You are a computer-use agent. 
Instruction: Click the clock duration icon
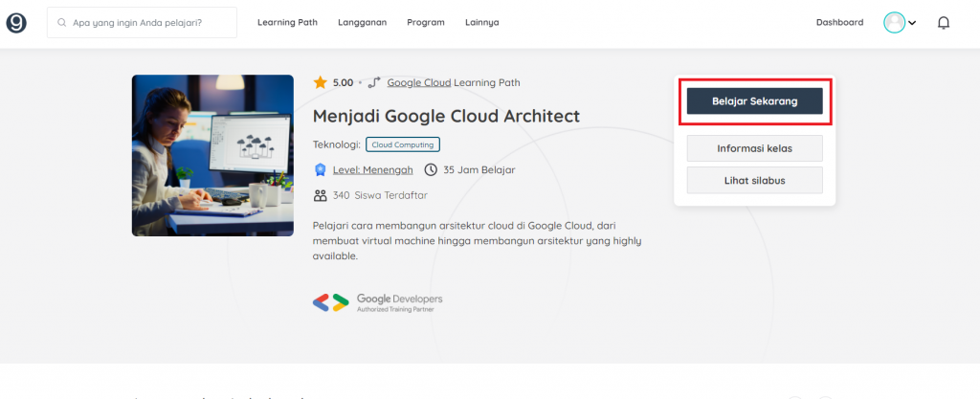click(432, 170)
